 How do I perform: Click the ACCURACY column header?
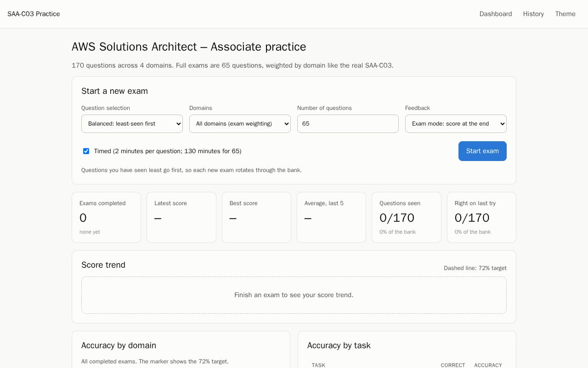coord(488,365)
